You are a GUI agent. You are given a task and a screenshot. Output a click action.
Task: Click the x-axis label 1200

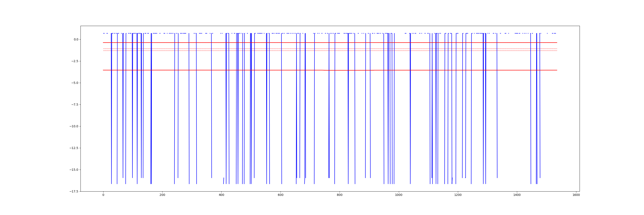(458, 195)
